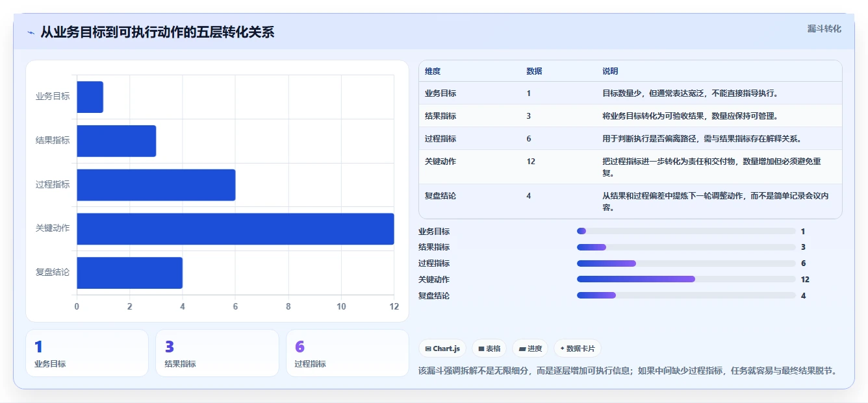Viewport: 868px width, 403px height.
Task: Click the page title 从业务目标到可执行动作
Action: pyautogui.click(x=157, y=32)
